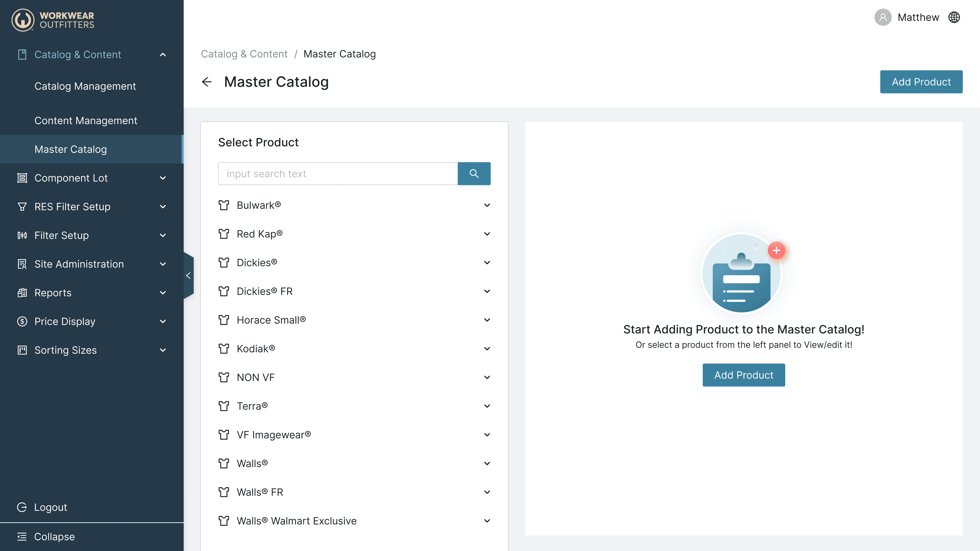Open Content Management menu item
This screenshot has width=980, height=551.
pos(86,121)
